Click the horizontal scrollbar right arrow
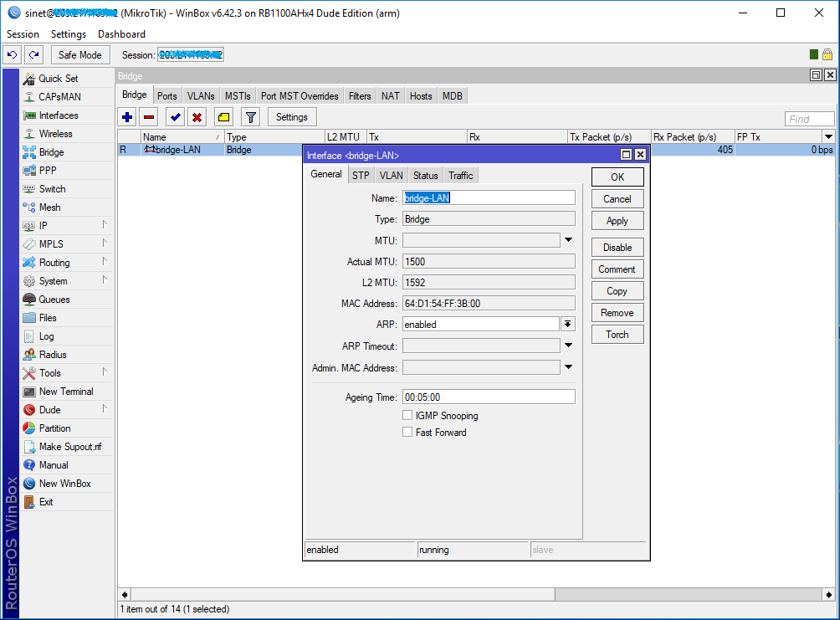The image size is (840, 620). click(x=829, y=594)
